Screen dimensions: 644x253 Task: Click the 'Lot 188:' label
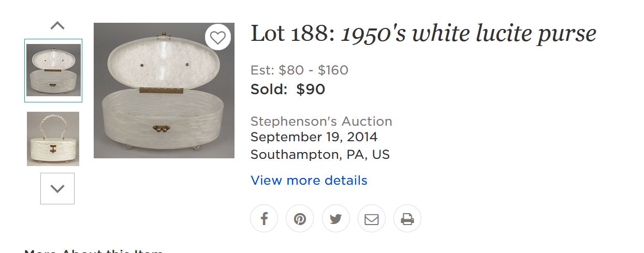pyautogui.click(x=293, y=34)
